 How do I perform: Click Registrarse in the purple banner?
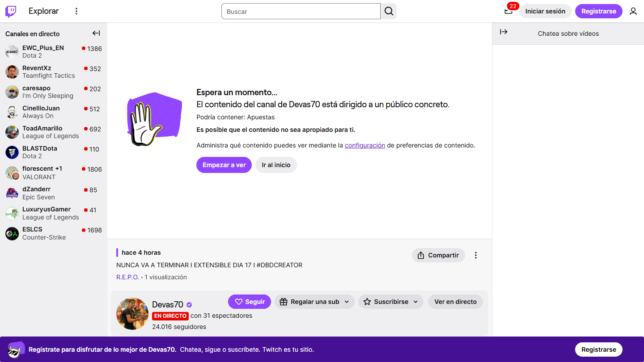click(x=599, y=349)
